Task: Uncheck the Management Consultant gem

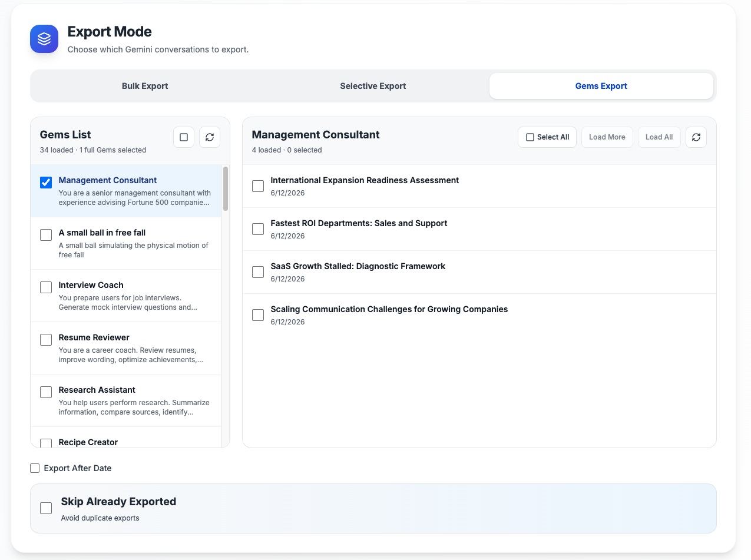Action: [46, 183]
